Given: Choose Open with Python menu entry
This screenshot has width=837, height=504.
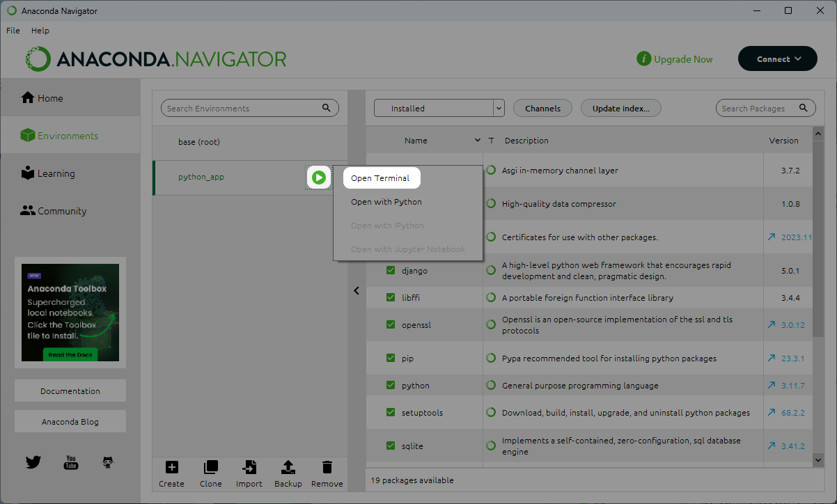Looking at the screenshot, I should coord(386,202).
